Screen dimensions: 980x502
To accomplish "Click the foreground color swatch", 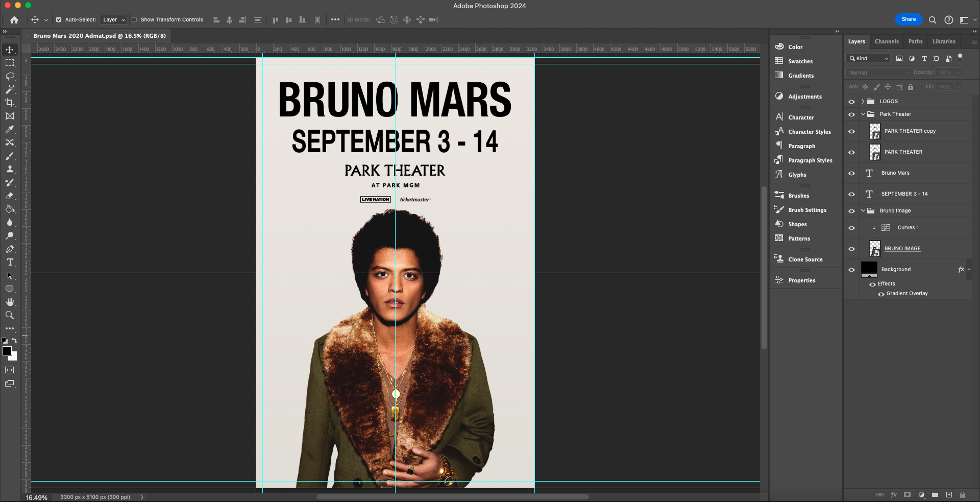I will point(7,351).
